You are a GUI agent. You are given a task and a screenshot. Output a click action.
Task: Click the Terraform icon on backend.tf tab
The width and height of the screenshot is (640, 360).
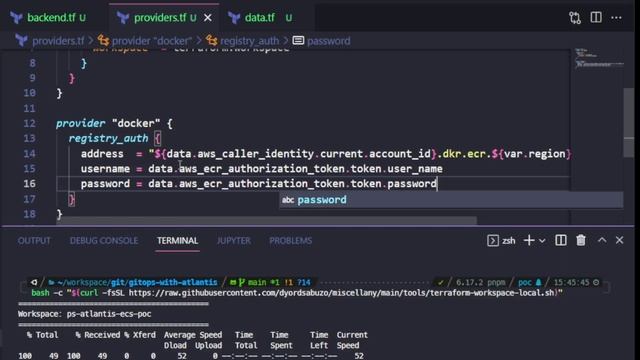(16, 18)
